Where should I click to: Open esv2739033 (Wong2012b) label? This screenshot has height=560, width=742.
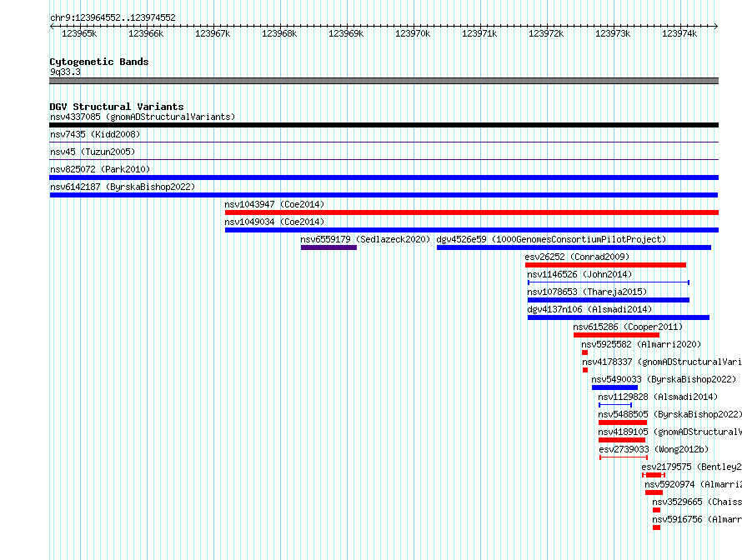[x=654, y=449]
